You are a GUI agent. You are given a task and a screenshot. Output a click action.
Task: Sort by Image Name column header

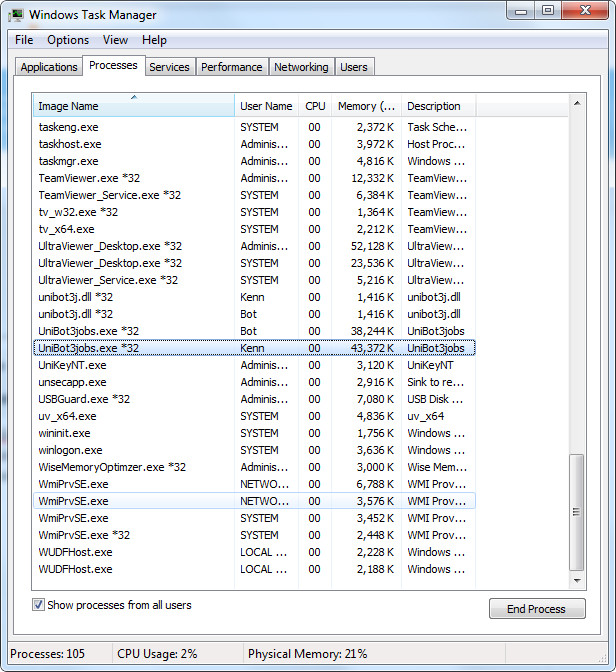pos(134,105)
